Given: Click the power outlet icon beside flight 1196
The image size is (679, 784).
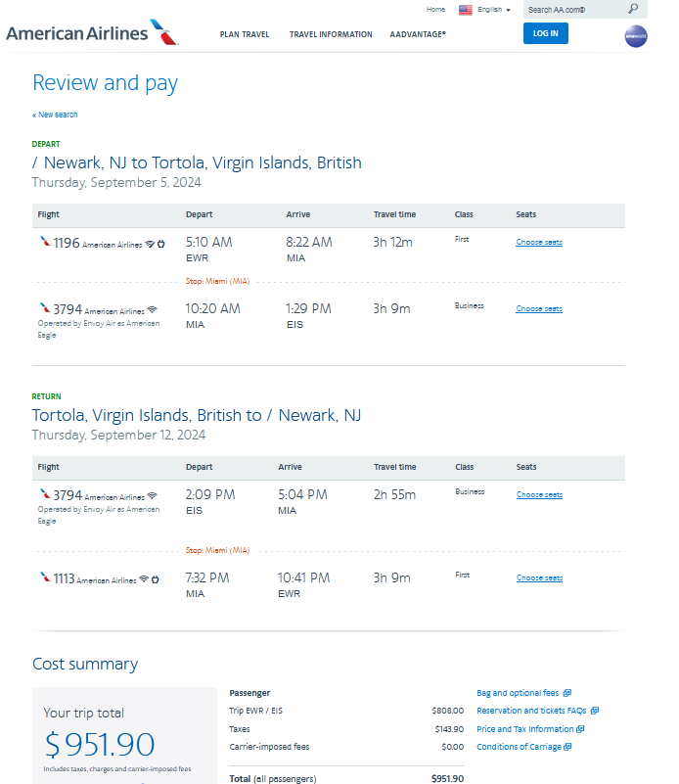Looking at the screenshot, I should (x=160, y=245).
